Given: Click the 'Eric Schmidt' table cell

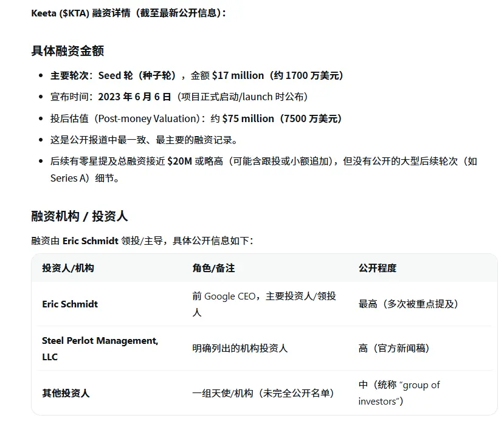Looking at the screenshot, I should click(70, 304).
